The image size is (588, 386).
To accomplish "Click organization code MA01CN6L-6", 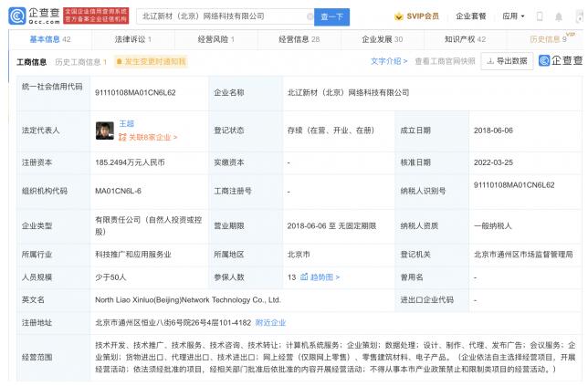I will click(118, 191).
